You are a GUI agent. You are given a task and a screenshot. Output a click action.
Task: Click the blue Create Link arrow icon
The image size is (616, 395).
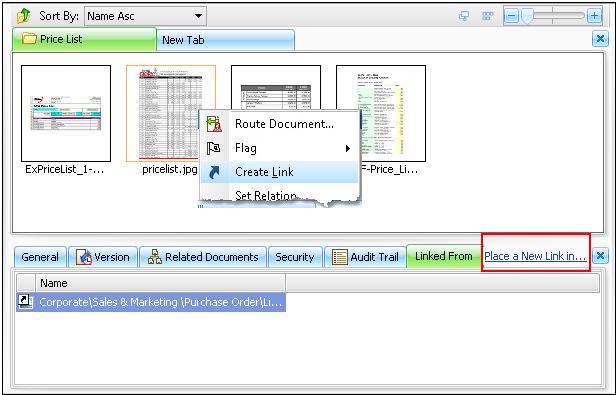[214, 172]
